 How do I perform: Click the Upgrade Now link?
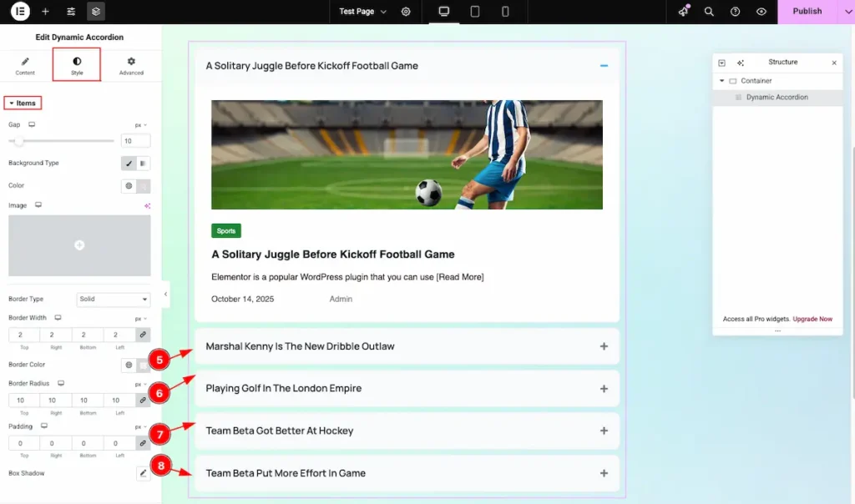[x=812, y=319]
